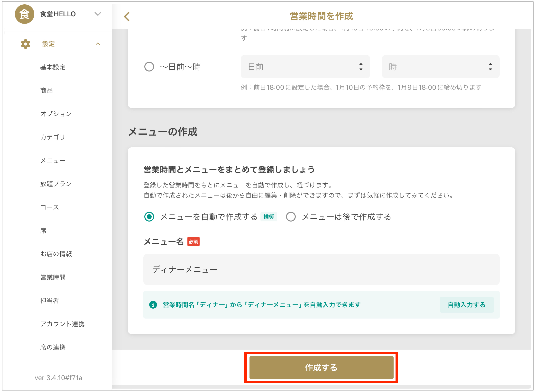
Task: Select メニューを自動で作成する radio button
Action: pos(149,217)
